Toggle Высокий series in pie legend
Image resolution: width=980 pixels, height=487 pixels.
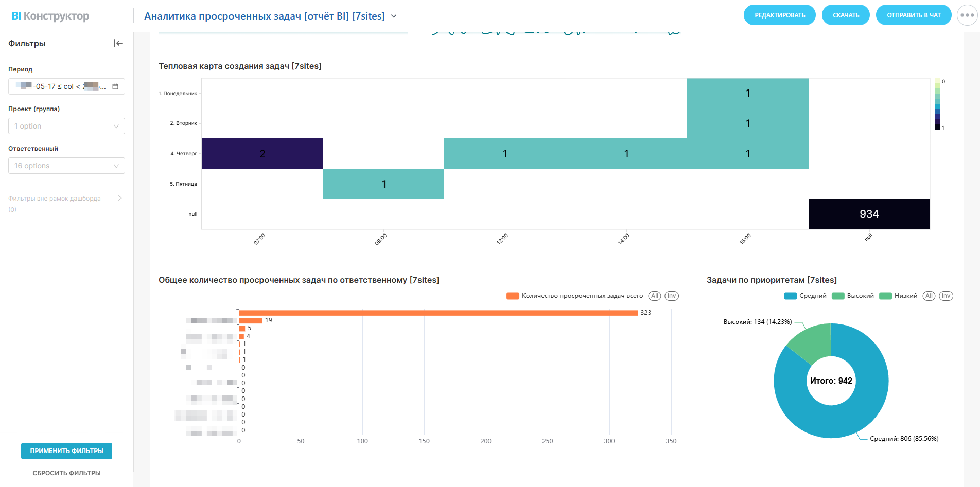(x=853, y=296)
